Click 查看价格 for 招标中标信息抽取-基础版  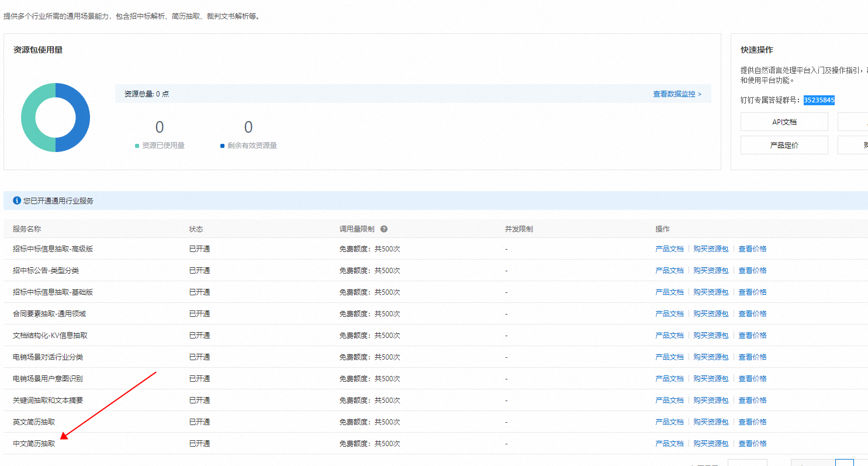[x=752, y=292]
